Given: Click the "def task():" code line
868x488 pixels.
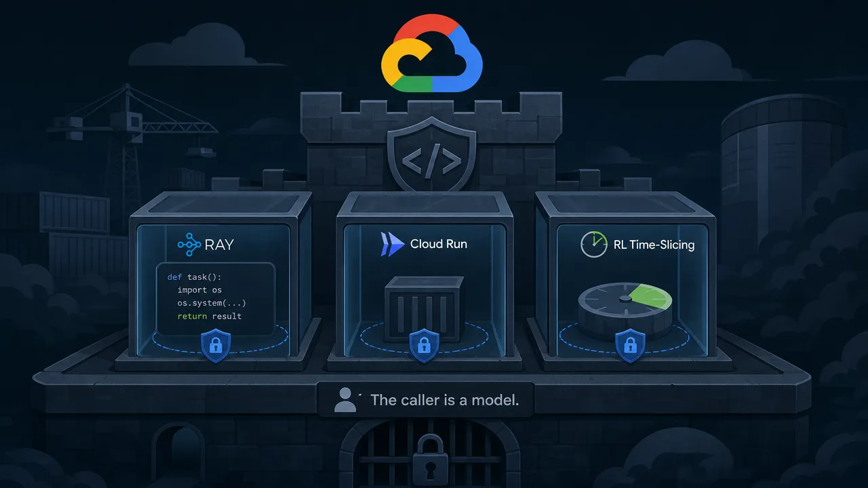Looking at the screenshot, I should click(x=195, y=277).
